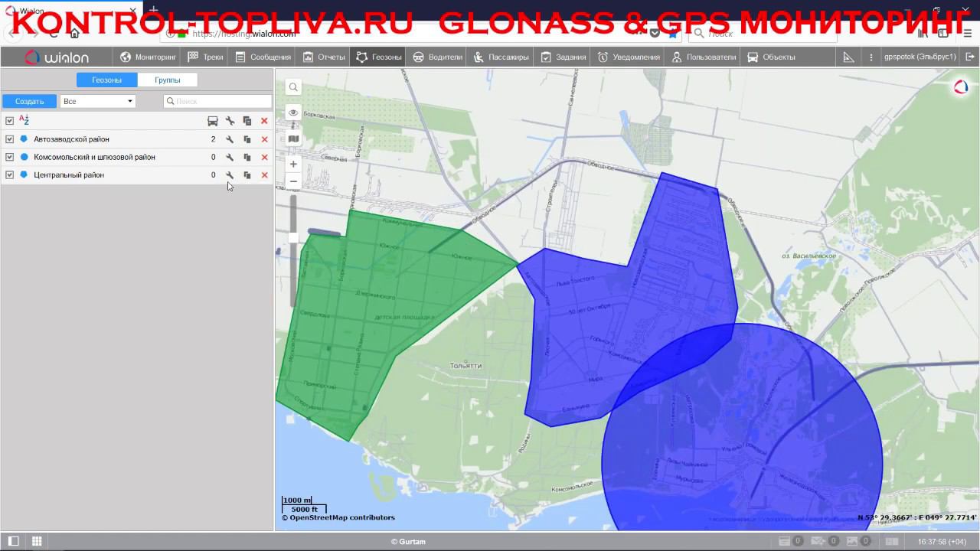980x551 pixels.
Task: Open the Задания tab
Action: (x=563, y=57)
